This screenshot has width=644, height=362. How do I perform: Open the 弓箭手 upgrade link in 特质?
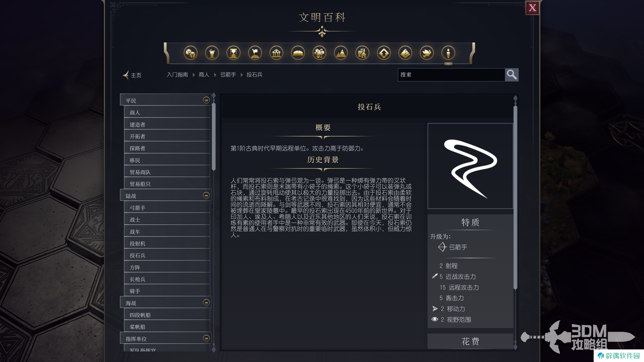[x=458, y=247]
